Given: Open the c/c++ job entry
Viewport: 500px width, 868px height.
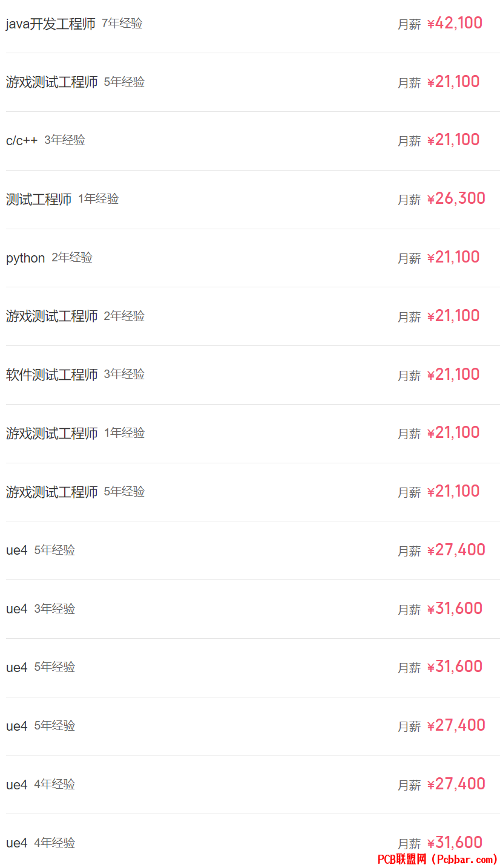Looking at the screenshot, I should click(x=22, y=140).
